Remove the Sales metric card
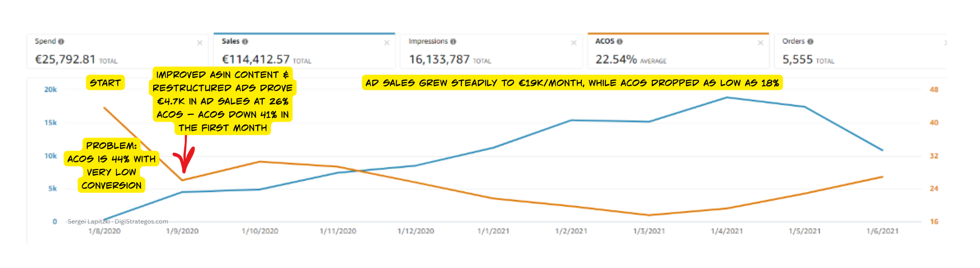Viewport: 980px width, 268px height. [386, 43]
